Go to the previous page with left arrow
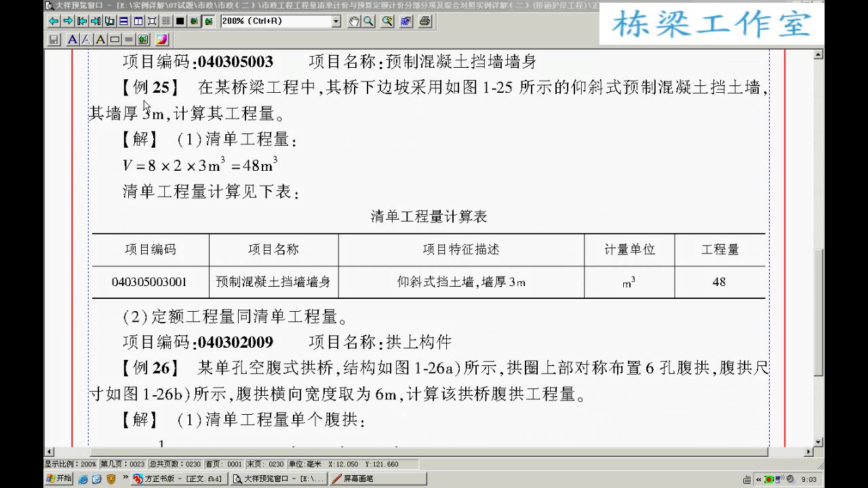 [x=54, y=21]
